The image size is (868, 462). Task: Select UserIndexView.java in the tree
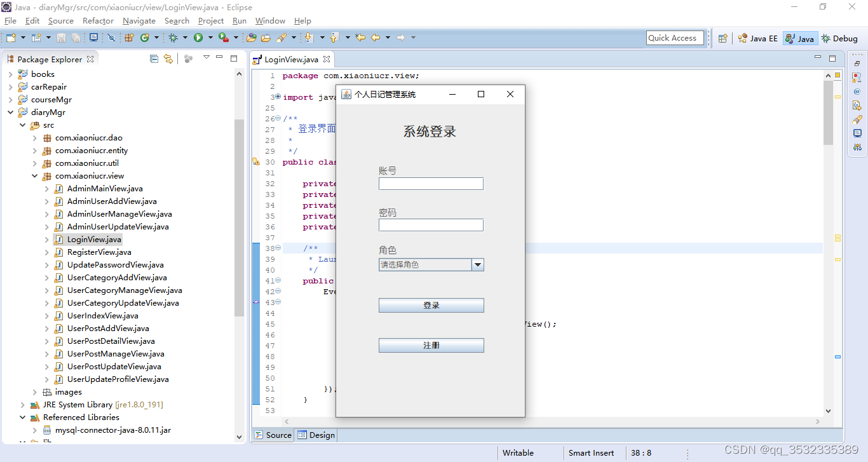tap(102, 316)
